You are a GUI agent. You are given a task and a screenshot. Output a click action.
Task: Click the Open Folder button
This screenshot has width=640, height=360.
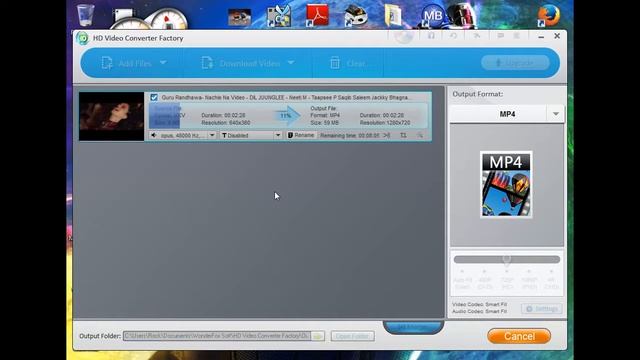tap(352, 336)
